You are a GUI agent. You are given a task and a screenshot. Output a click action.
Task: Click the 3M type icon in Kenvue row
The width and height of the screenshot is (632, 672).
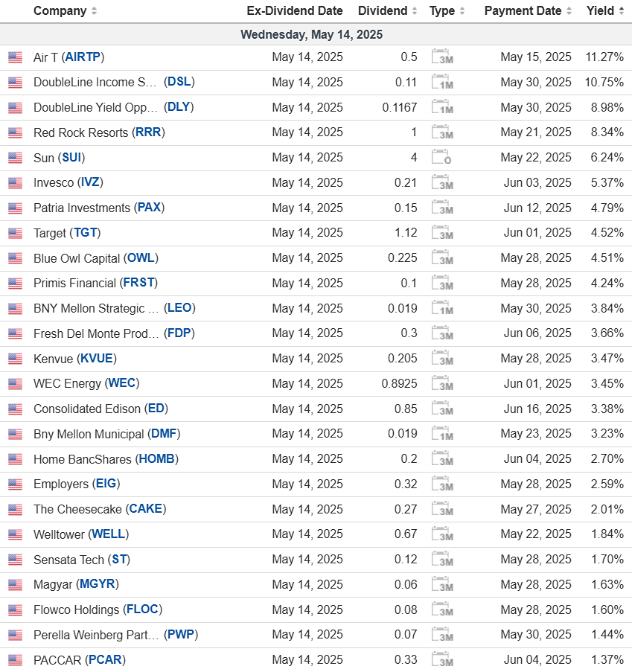pos(442,358)
